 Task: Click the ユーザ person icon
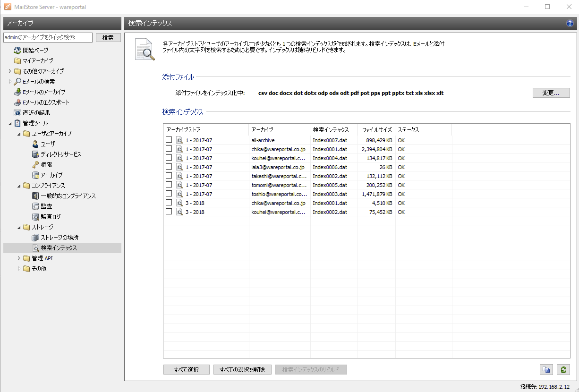coord(35,144)
